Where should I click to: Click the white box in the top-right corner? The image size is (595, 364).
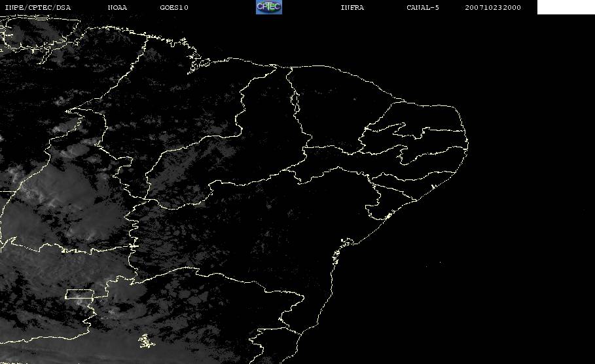tap(566, 7)
